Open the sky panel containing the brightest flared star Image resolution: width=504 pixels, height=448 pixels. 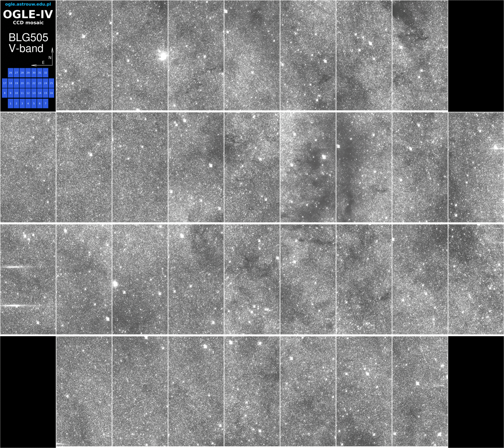click(140, 55)
